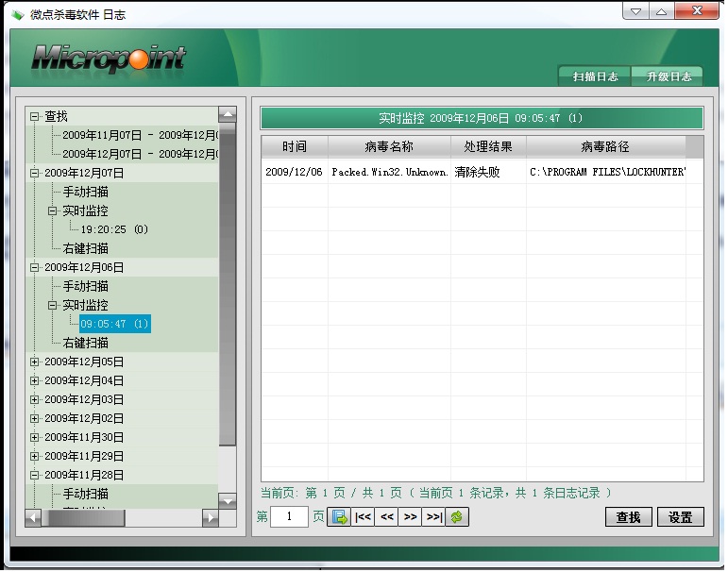Sort by 时间 column header
This screenshot has width=728, height=572.
[x=295, y=146]
